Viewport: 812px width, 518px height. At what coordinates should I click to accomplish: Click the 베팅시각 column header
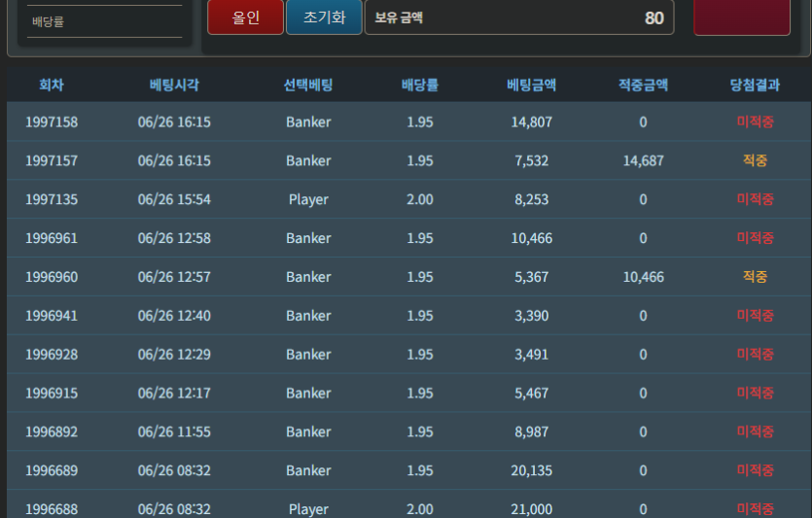pyautogui.click(x=174, y=85)
